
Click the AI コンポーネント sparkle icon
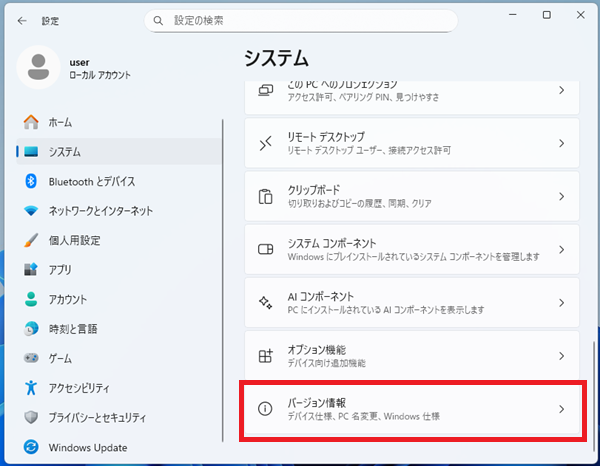266,303
